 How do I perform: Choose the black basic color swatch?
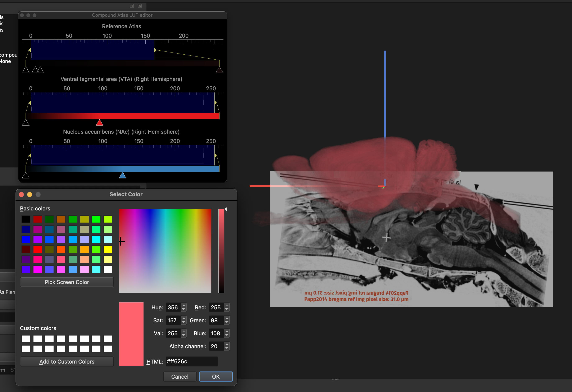pos(26,219)
